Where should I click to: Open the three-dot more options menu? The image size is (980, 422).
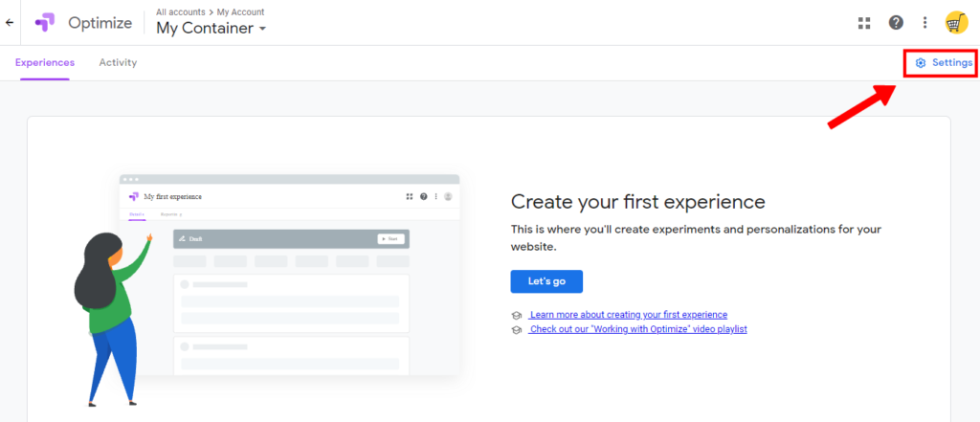tap(925, 23)
